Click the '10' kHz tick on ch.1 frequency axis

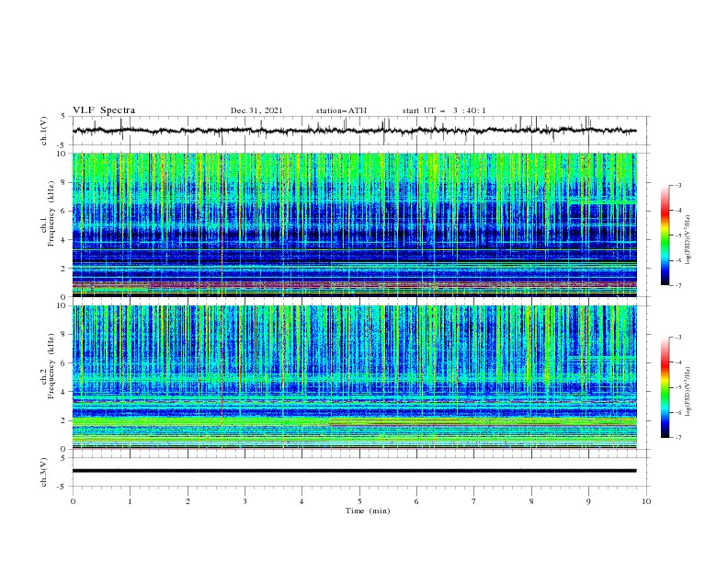point(62,154)
